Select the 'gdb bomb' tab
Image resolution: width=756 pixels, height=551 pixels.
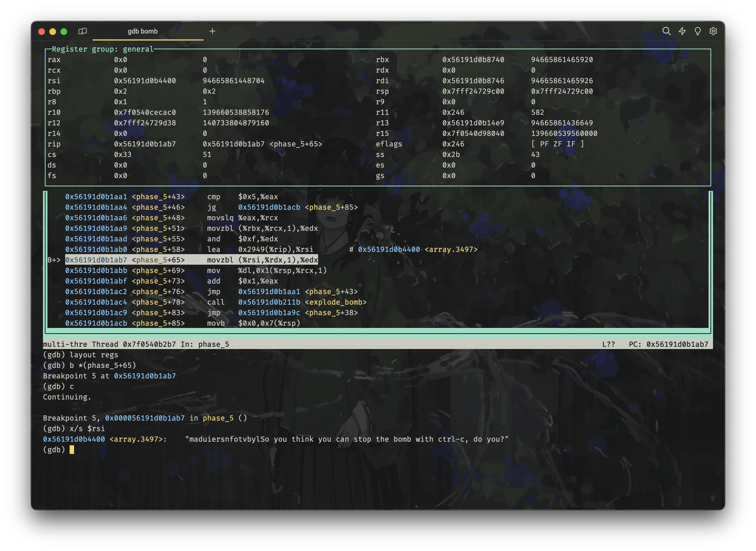pyautogui.click(x=143, y=31)
